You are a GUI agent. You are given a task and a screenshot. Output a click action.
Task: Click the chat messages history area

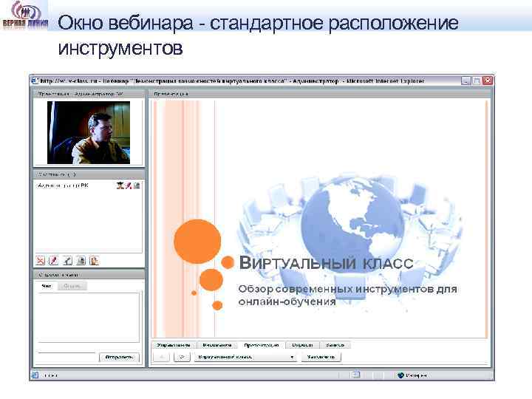click(x=89, y=317)
